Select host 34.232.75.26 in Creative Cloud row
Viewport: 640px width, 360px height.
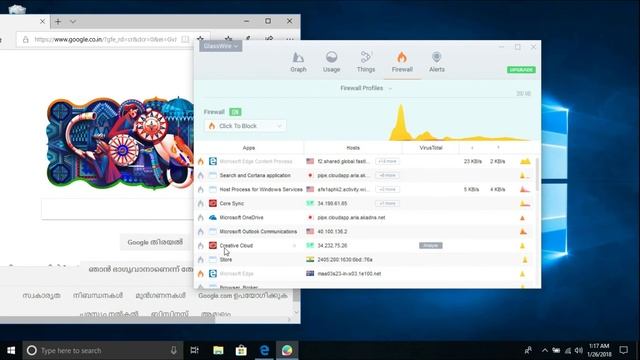(332, 245)
